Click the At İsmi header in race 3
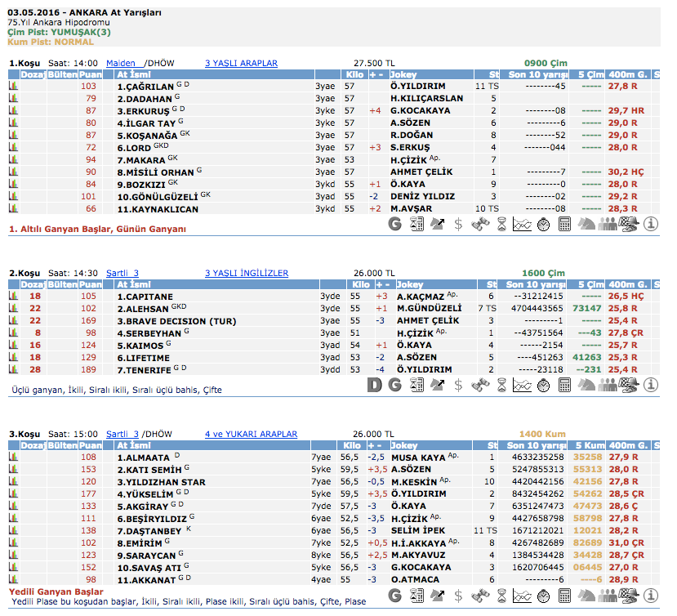 [134, 446]
